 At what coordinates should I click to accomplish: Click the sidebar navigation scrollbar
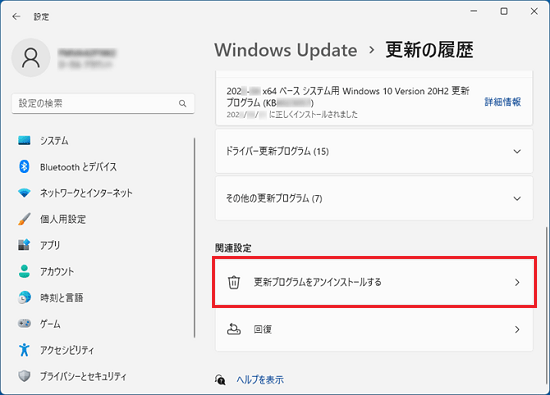pos(195,238)
